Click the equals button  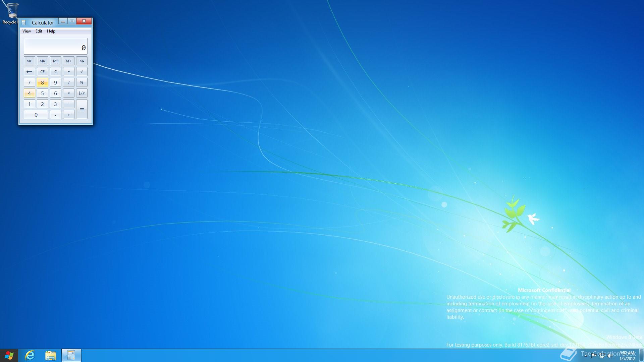[x=82, y=109]
